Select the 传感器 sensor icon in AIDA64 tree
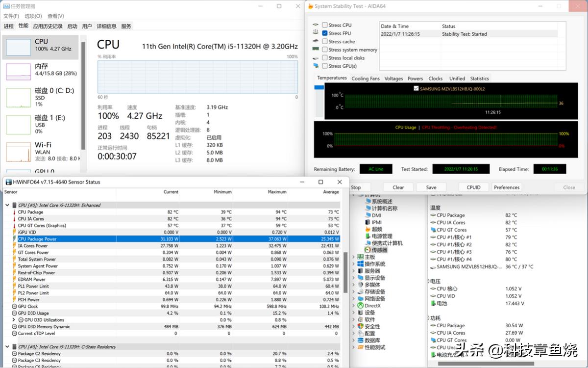The width and height of the screenshot is (588, 368). tap(367, 250)
